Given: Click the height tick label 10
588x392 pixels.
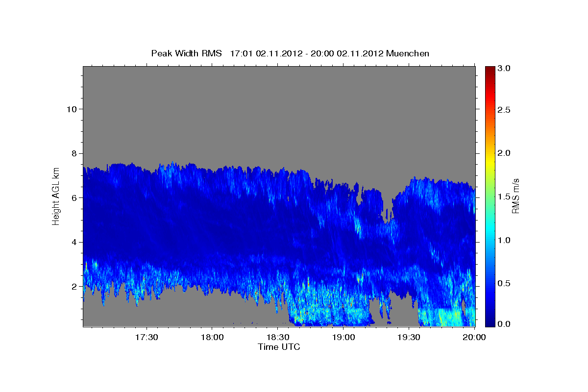Looking at the screenshot, I should coord(72,109).
